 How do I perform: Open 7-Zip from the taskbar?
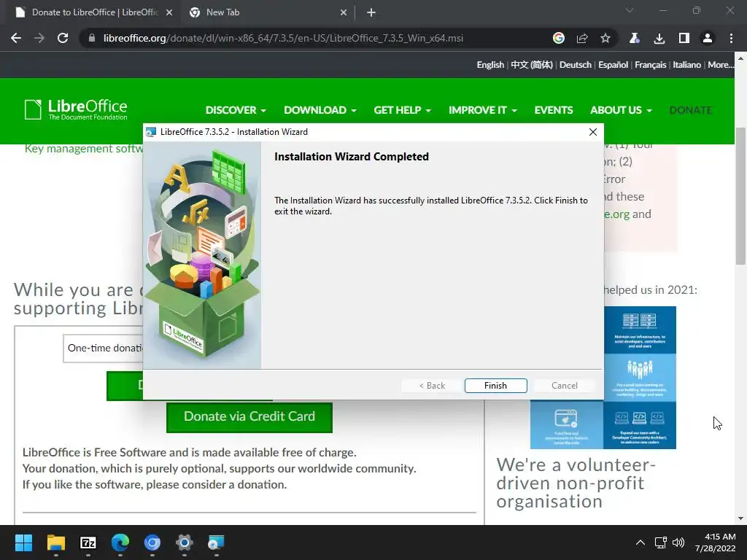88,542
